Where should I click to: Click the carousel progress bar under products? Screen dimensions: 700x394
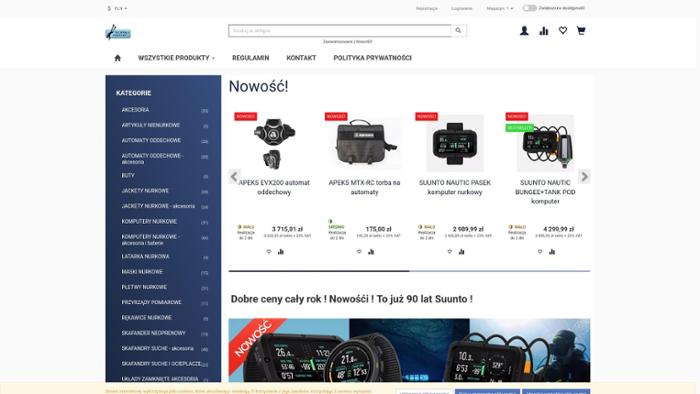[x=409, y=271]
